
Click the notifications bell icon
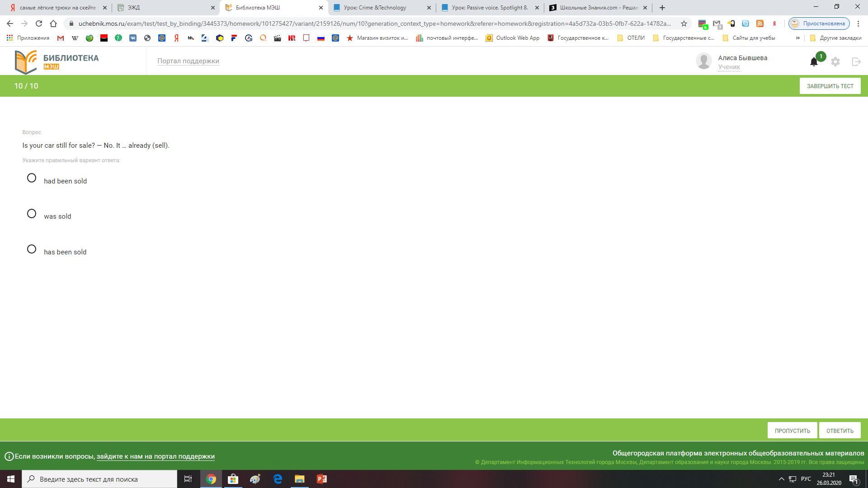pos(814,62)
